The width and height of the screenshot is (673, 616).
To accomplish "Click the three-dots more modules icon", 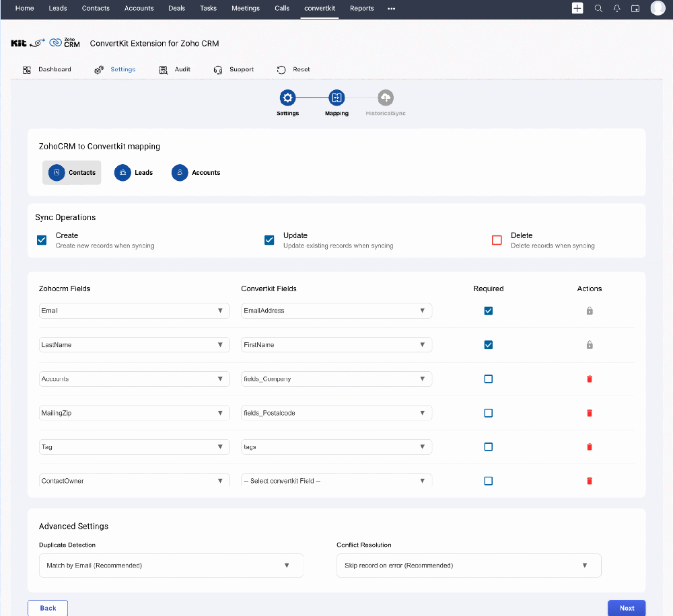I will [391, 9].
